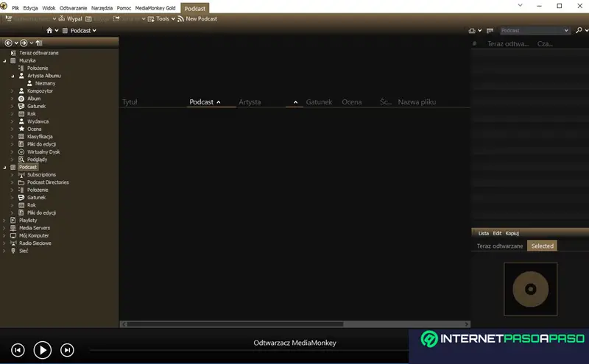Select the highlighted Podcast tree node
The height and width of the screenshot is (364, 589).
pyautogui.click(x=28, y=167)
